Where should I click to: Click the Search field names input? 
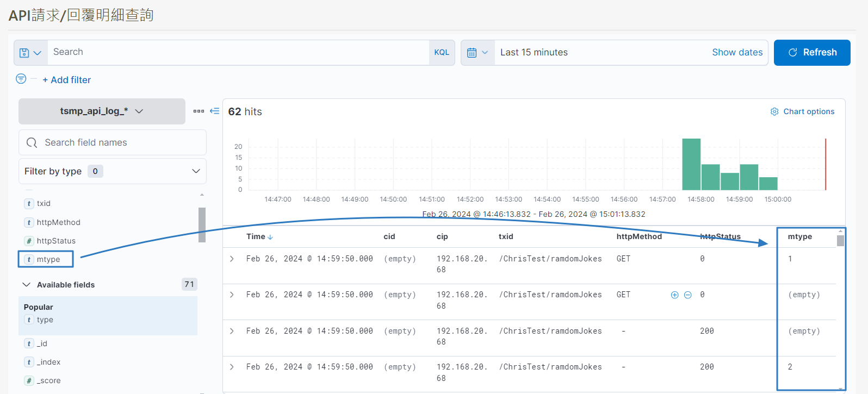(x=113, y=142)
